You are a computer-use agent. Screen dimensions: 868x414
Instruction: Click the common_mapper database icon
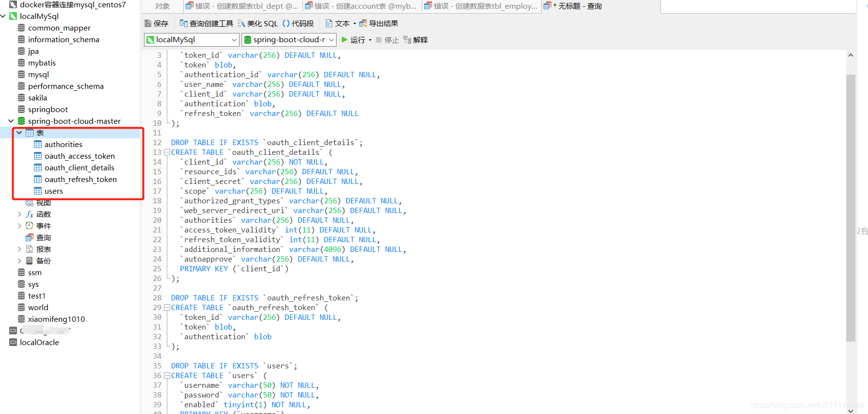[x=21, y=28]
